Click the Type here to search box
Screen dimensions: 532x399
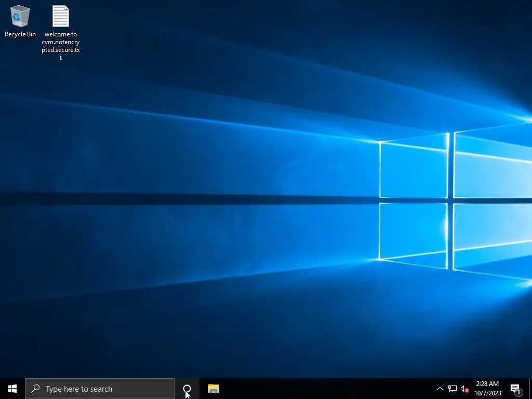[100, 389]
